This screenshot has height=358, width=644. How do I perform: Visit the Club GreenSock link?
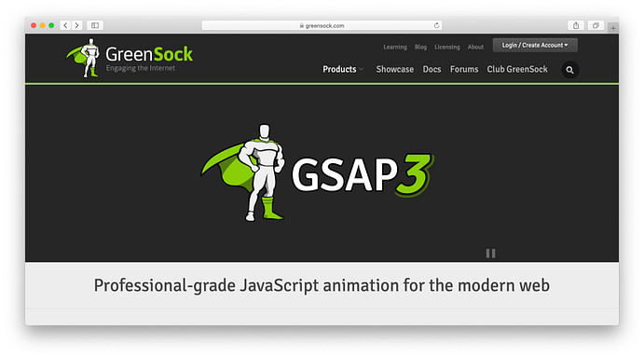(517, 69)
